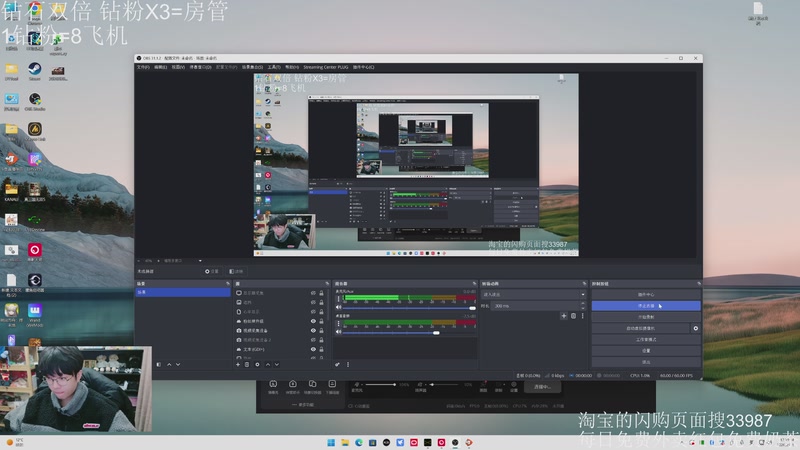Open preview scaling dropdown arrow below preview
This screenshot has width=800, height=450.
[200, 261]
